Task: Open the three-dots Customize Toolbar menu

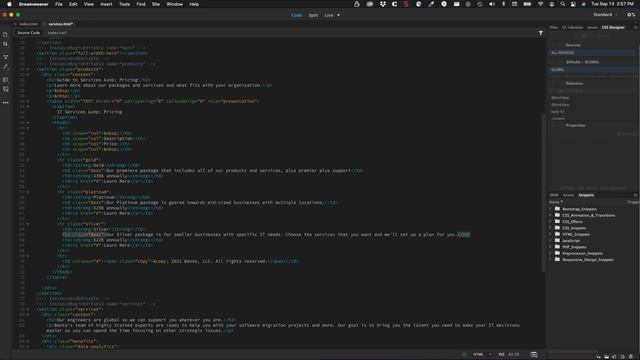Action: (5, 102)
